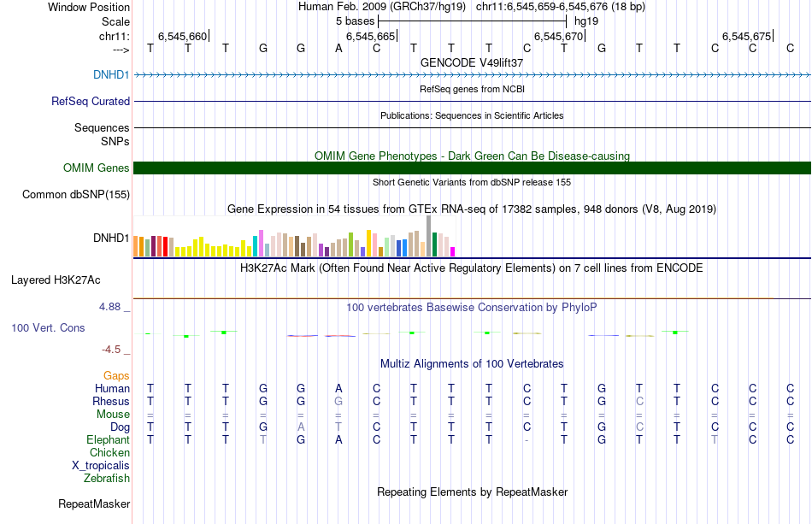The image size is (812, 524).
Task: Click the SNPs track label
Action: 115,141
